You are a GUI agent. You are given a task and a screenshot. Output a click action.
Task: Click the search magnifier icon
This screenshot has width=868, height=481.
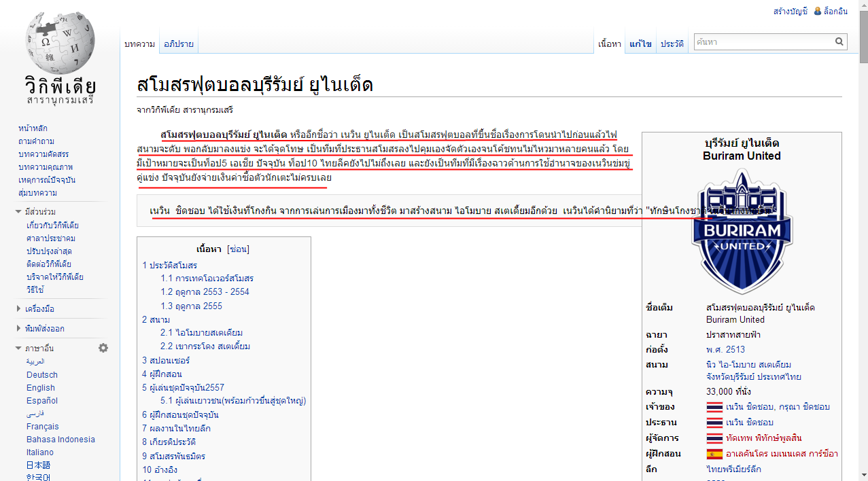pyautogui.click(x=839, y=42)
